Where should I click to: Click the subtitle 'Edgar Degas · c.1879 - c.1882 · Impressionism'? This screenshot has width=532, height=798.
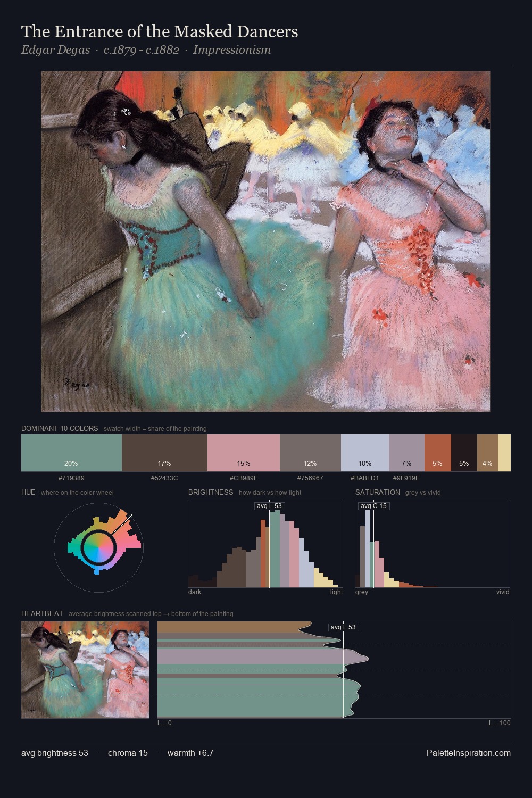pyautogui.click(x=146, y=50)
